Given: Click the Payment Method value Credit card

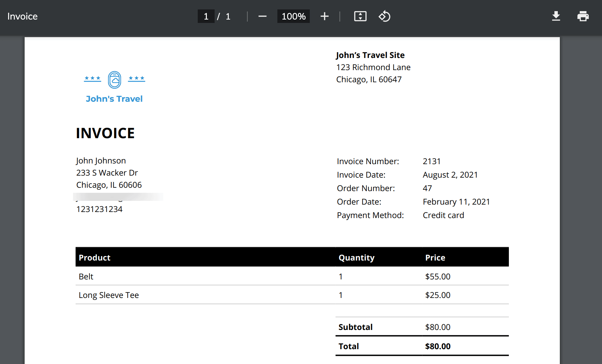Looking at the screenshot, I should point(443,215).
